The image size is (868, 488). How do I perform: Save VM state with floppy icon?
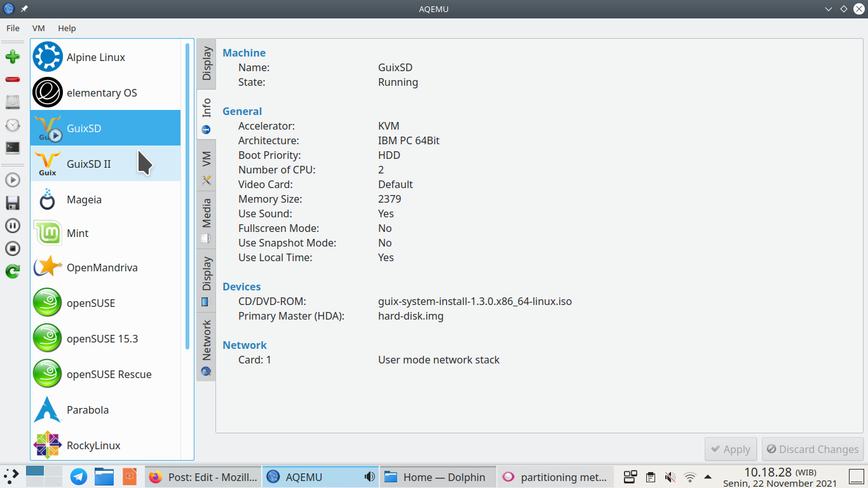tap(13, 203)
